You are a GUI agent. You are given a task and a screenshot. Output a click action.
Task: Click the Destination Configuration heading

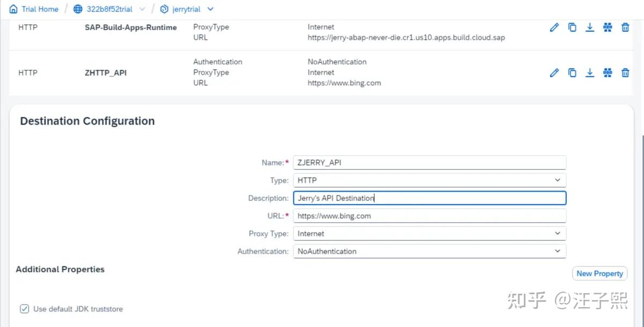click(87, 121)
